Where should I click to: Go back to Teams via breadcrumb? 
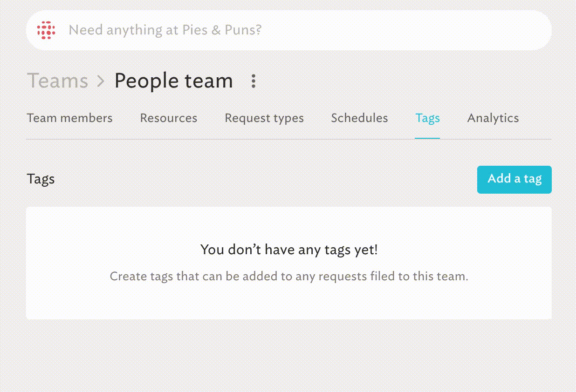(x=57, y=81)
